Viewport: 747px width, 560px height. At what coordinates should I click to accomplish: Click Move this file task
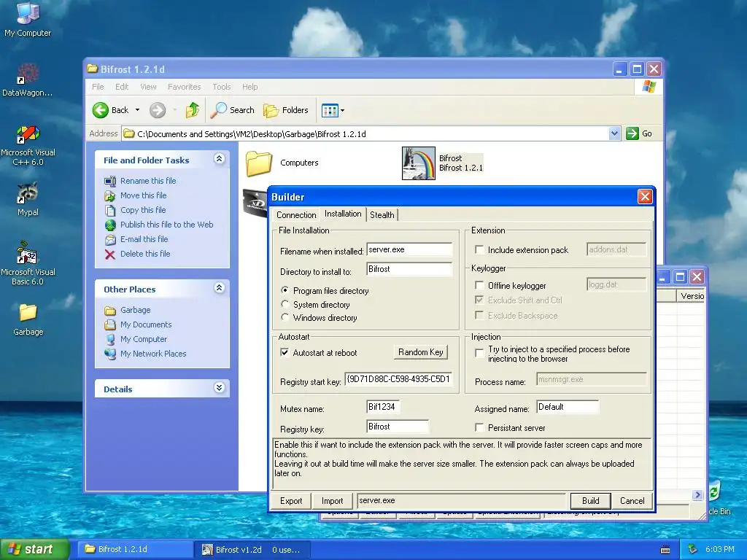[143, 195]
